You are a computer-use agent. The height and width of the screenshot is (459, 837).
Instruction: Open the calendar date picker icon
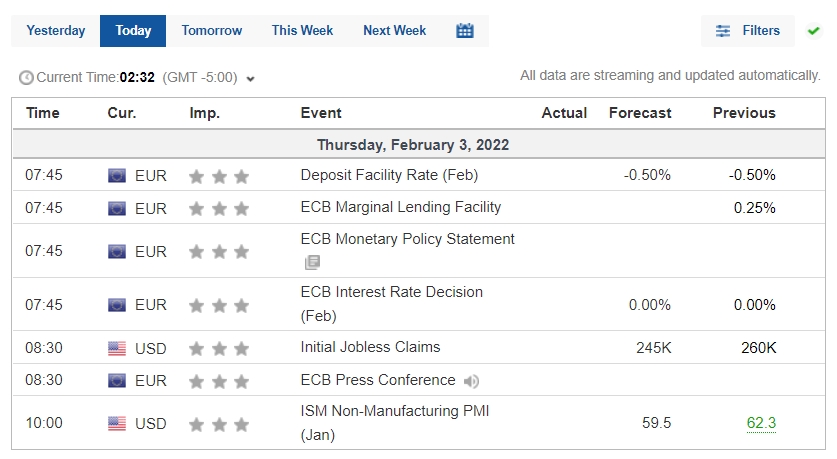tap(464, 31)
